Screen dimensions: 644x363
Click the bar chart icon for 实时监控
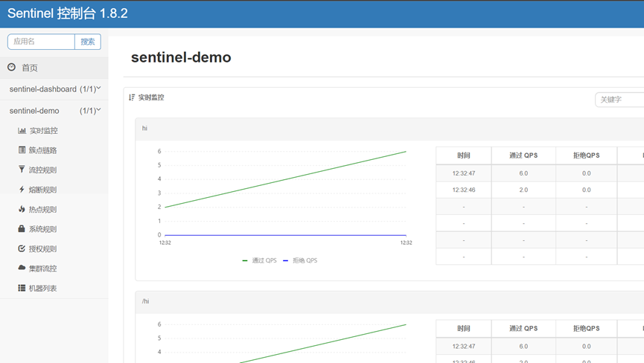pyautogui.click(x=22, y=130)
